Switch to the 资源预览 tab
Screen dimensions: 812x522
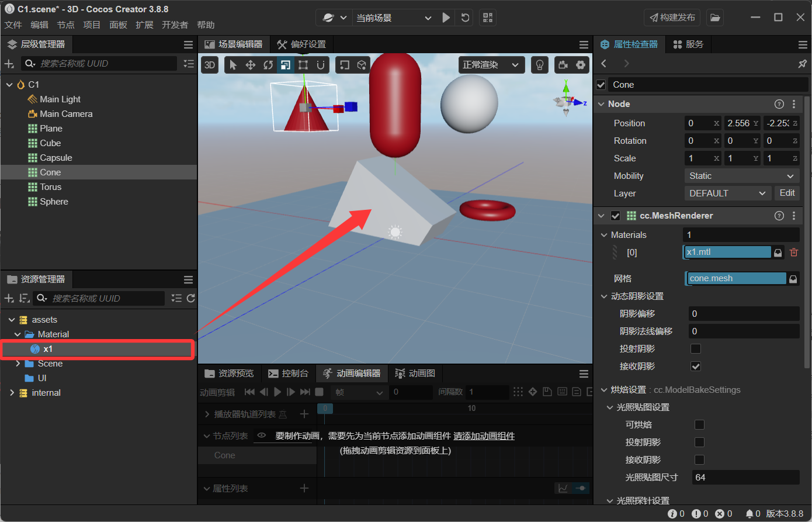[229, 374]
